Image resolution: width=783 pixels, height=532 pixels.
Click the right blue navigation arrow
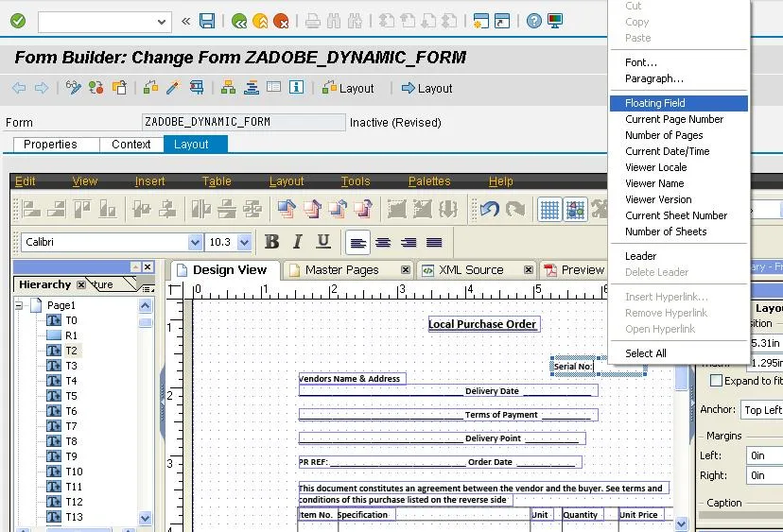tap(42, 88)
